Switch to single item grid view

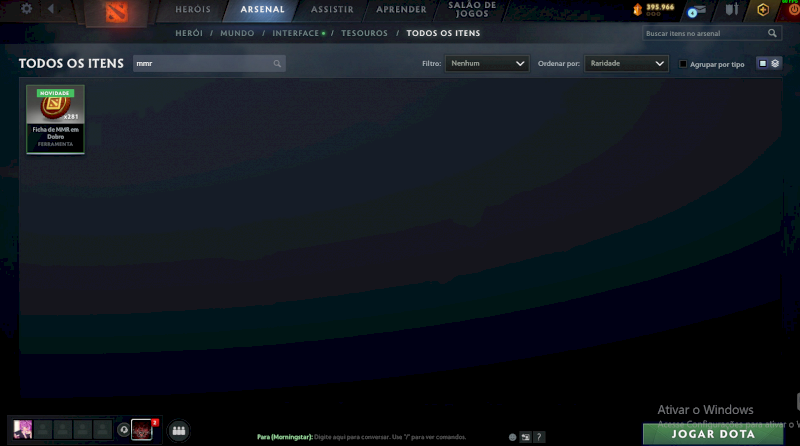pos(762,63)
